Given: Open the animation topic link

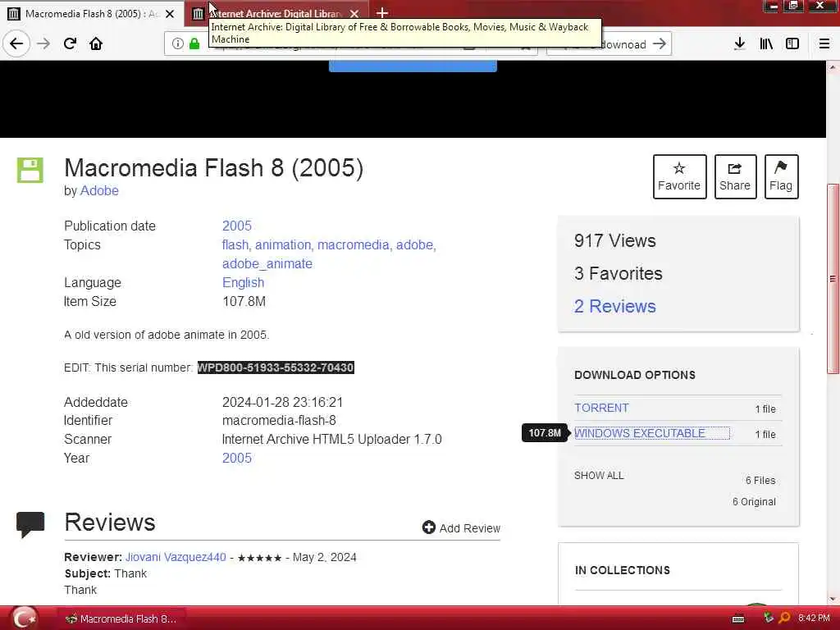Looking at the screenshot, I should (283, 244).
